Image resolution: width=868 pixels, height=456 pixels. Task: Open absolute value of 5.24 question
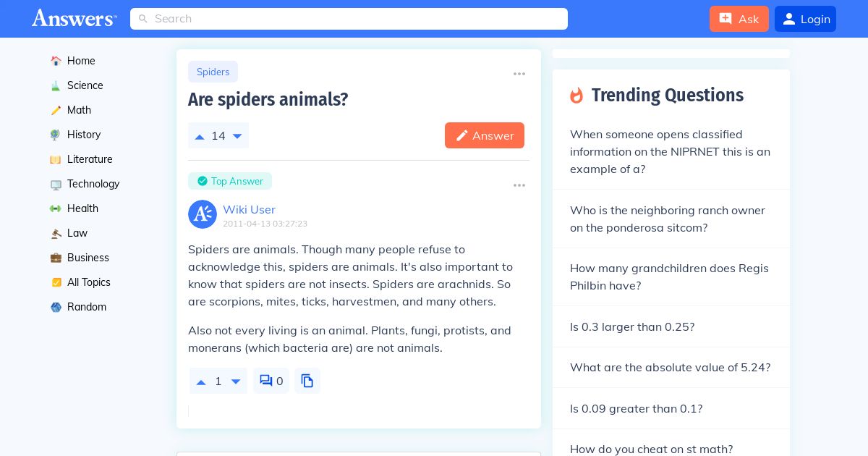[x=671, y=367]
